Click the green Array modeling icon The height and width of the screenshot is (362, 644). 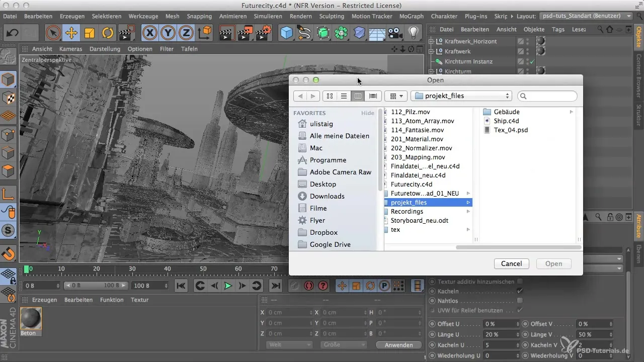click(341, 33)
